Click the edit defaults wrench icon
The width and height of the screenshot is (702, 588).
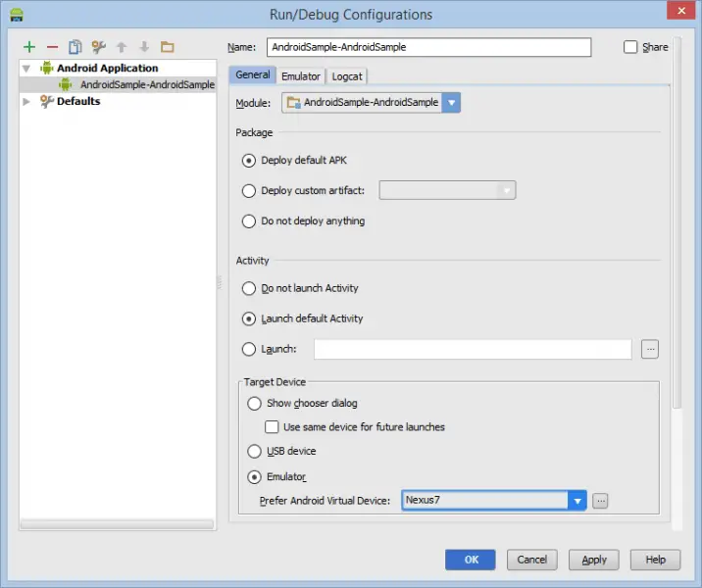tap(98, 47)
